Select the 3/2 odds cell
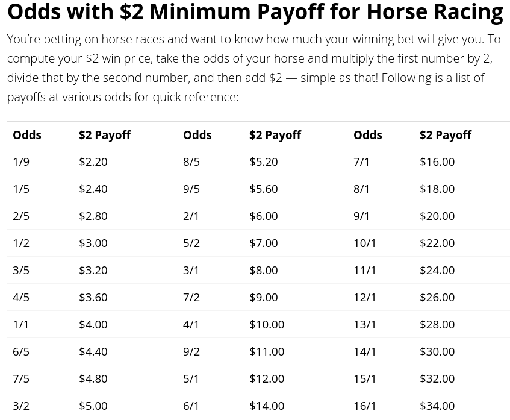The height and width of the screenshot is (420, 510). (x=21, y=406)
